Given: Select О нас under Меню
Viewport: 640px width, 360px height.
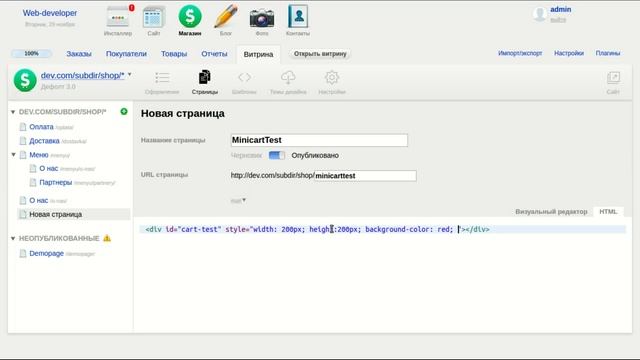Looking at the screenshot, I should 49,169.
